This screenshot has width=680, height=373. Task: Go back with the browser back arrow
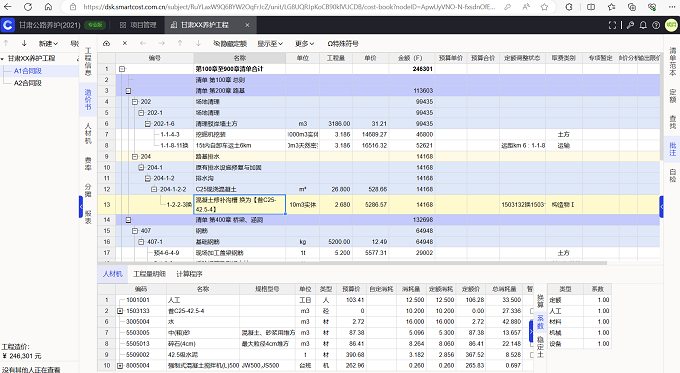(8, 7)
